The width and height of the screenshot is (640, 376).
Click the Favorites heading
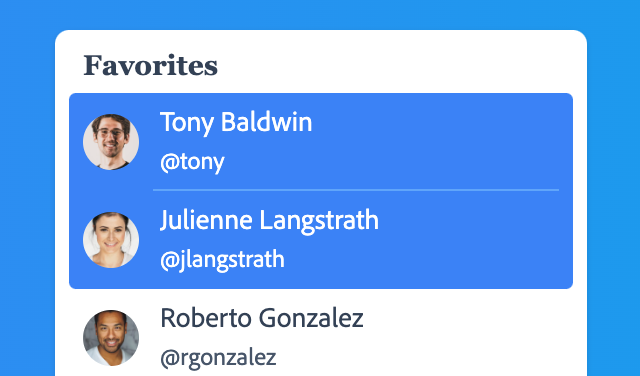tap(151, 65)
